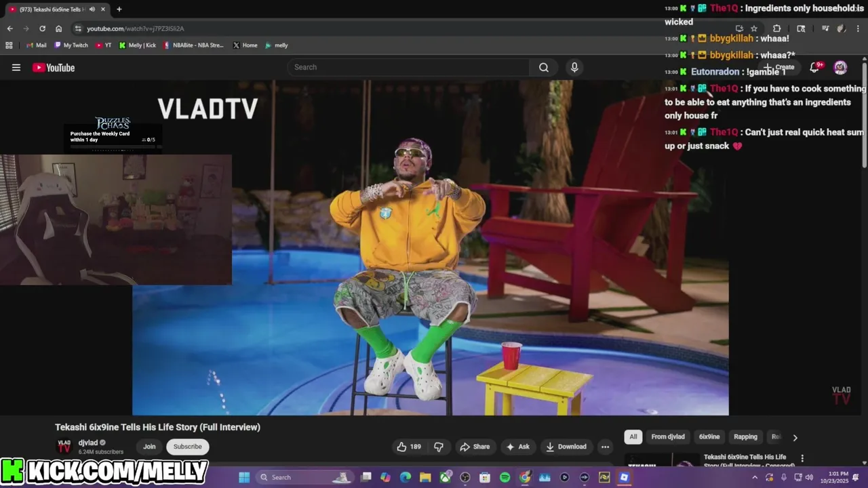Open the YT bookmark
This screenshot has width=868, height=488.
pos(104,45)
